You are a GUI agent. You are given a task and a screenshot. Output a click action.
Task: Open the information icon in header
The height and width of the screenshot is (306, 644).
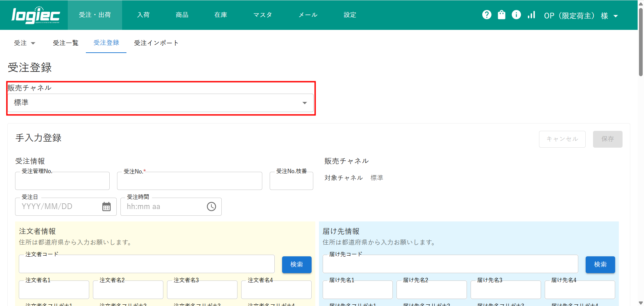(x=516, y=15)
